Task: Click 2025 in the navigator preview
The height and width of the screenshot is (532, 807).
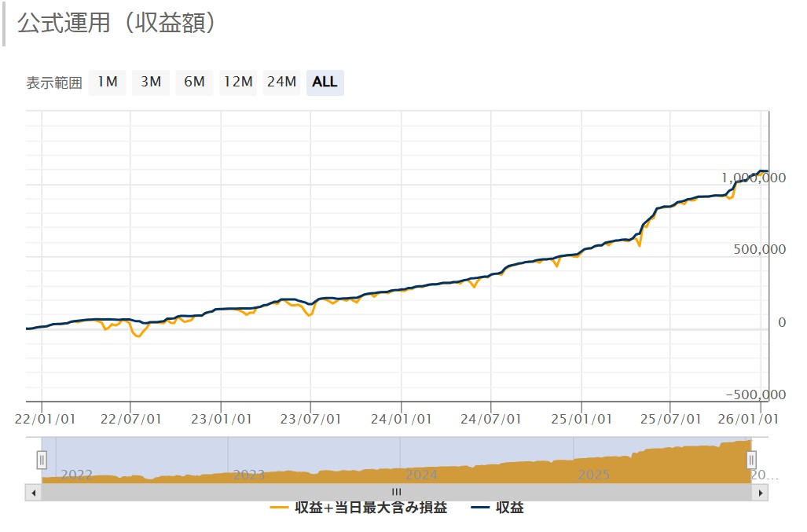Action: [593, 475]
